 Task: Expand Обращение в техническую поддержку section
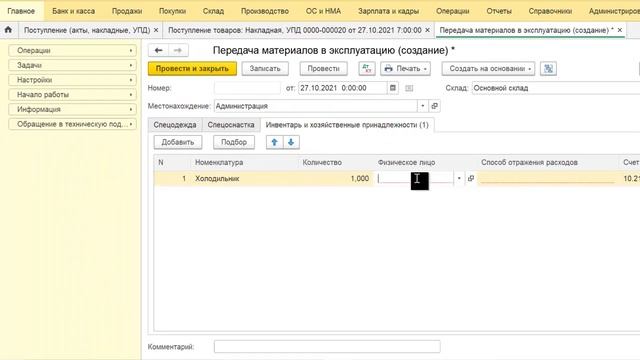[73, 124]
